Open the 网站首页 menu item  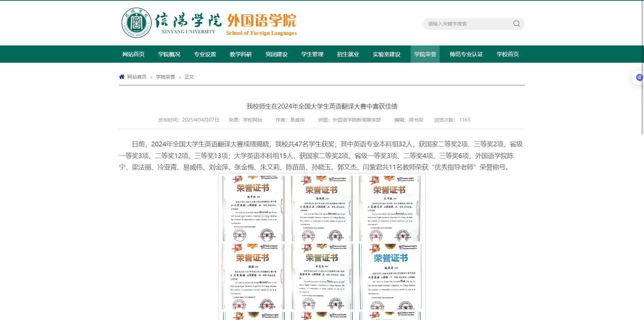(133, 54)
